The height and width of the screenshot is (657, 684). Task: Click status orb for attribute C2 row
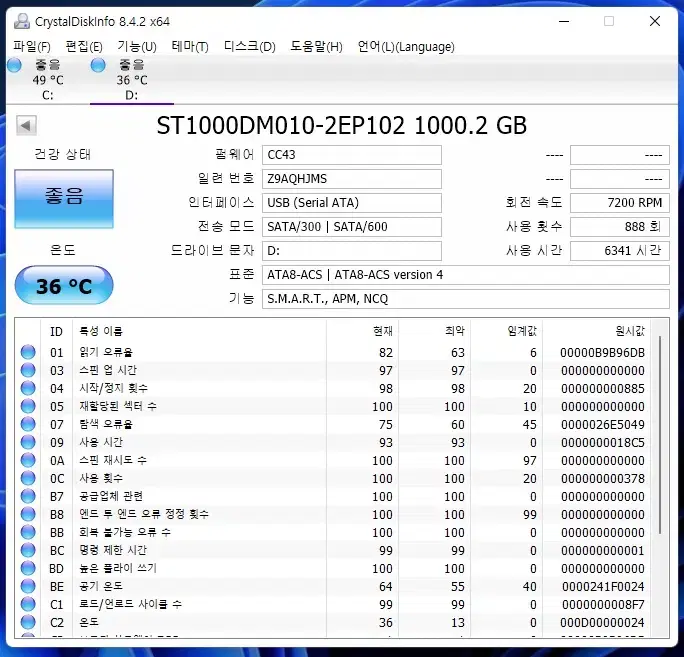28,622
